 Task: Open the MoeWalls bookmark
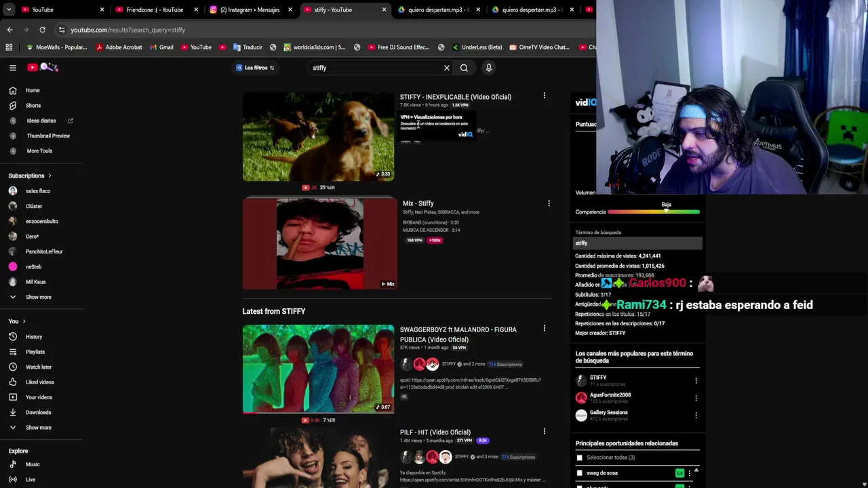coord(56,47)
